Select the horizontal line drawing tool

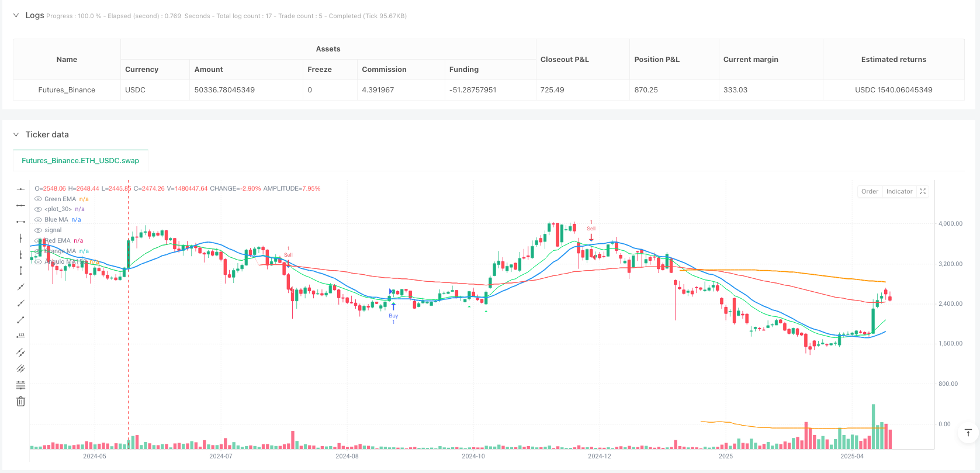click(20, 189)
